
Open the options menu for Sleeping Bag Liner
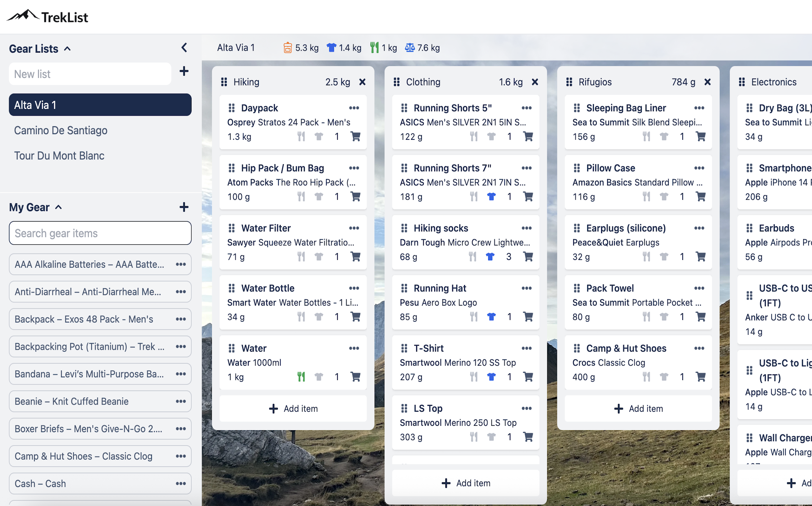699,108
